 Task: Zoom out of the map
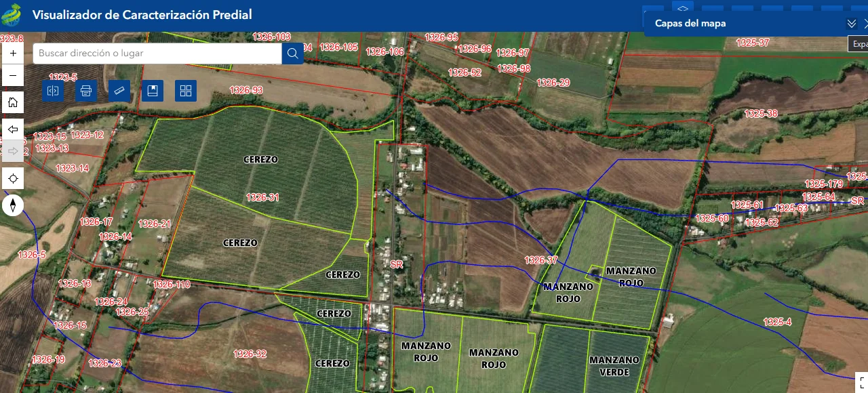click(13, 75)
